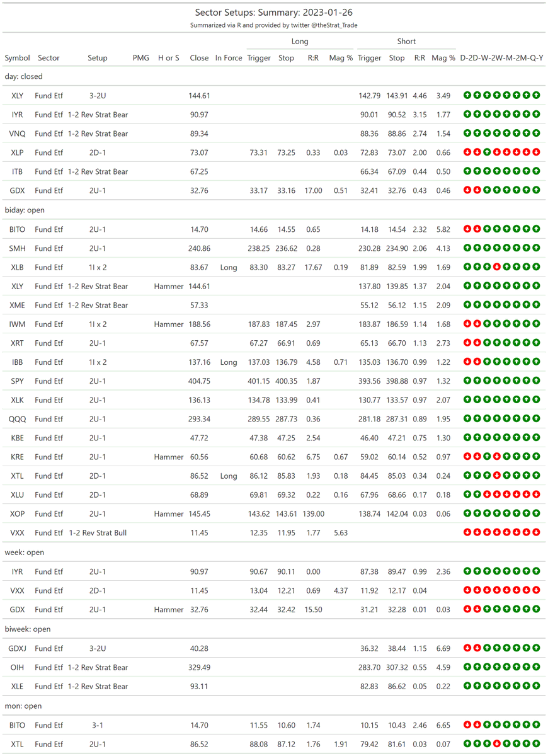The image size is (548, 756).
Task: Click the Sector Setups Summary title
Action: tap(274, 13)
